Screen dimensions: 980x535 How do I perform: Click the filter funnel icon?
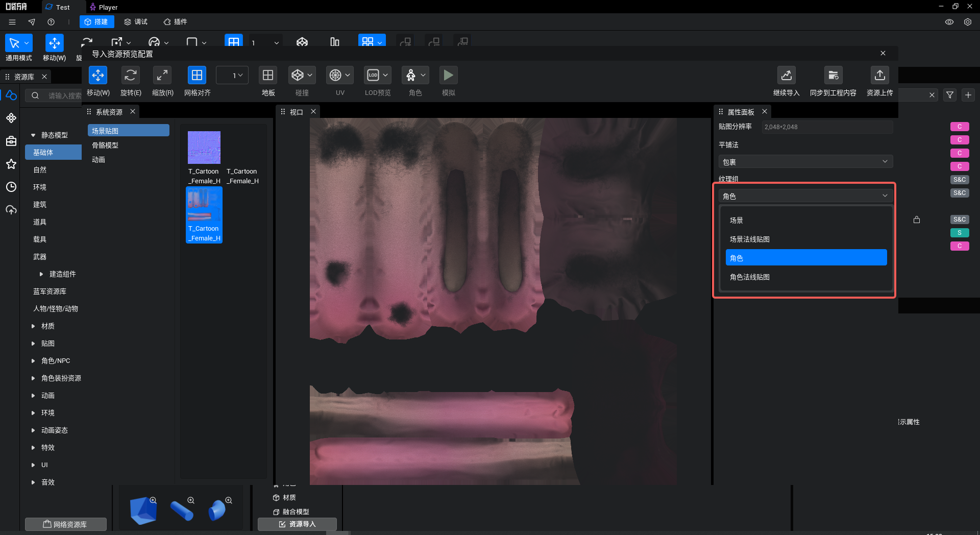(950, 95)
